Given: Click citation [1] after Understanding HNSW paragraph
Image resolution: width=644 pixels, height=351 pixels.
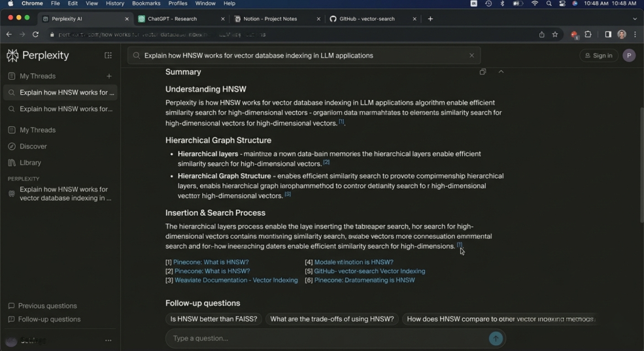Looking at the screenshot, I should click(x=341, y=122).
